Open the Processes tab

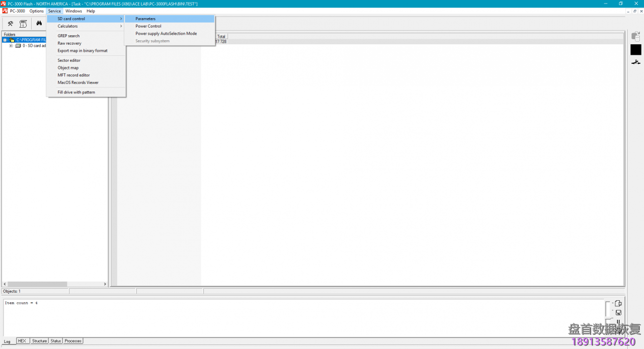click(x=73, y=341)
